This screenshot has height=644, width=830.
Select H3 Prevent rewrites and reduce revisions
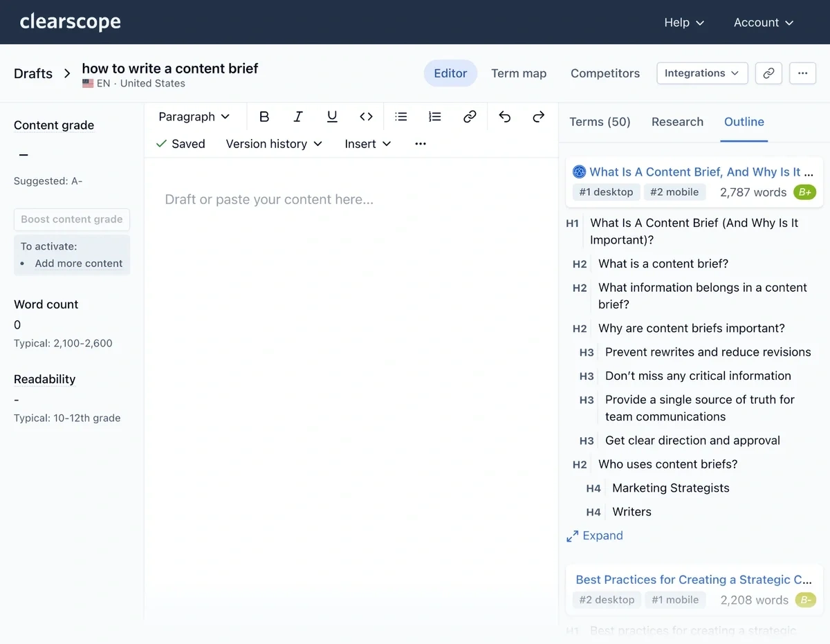click(708, 352)
